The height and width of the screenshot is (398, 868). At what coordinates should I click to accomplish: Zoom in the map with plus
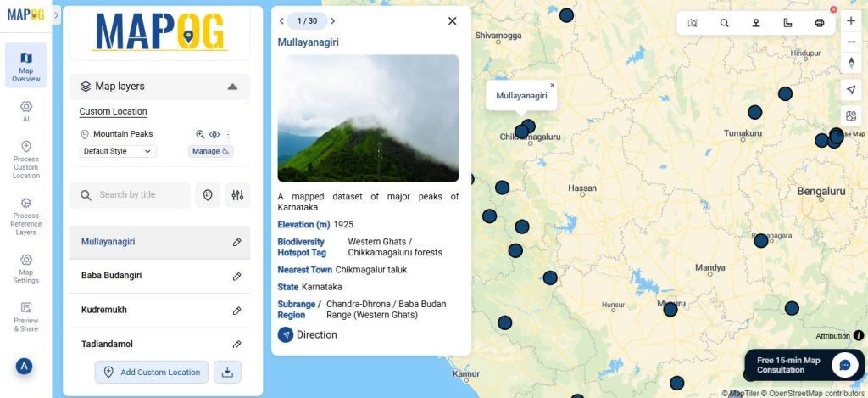point(851,21)
